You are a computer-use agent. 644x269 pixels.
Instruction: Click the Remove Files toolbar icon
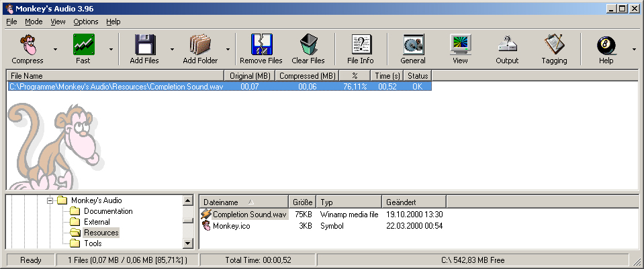coord(261,45)
